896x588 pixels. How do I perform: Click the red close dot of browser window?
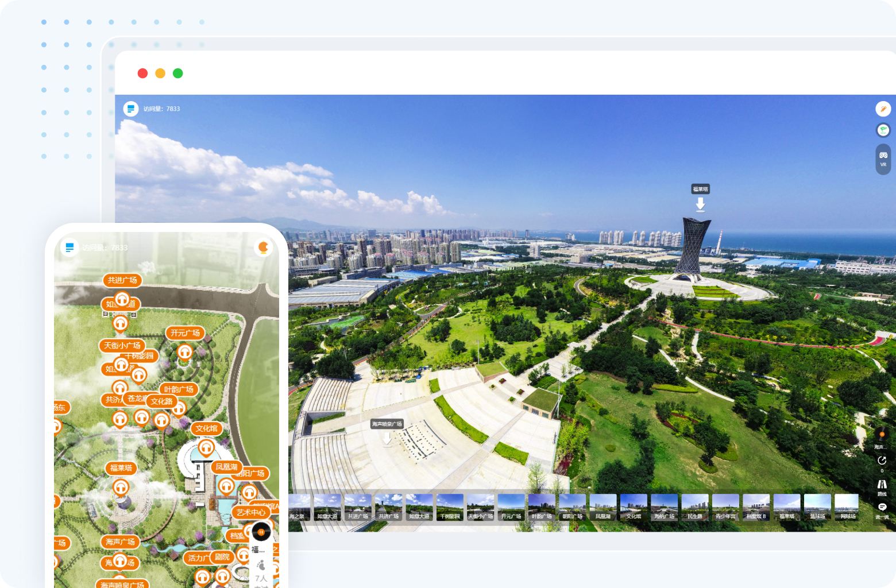point(142,73)
